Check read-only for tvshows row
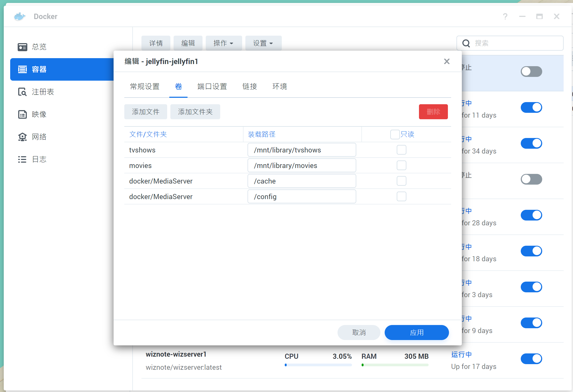The image size is (573, 392). click(401, 150)
